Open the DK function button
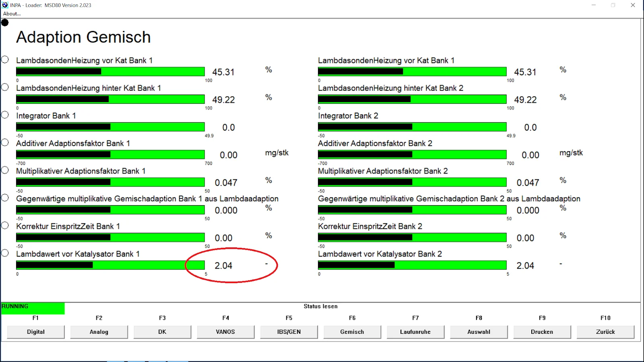This screenshot has height=362, width=644. [x=162, y=332]
